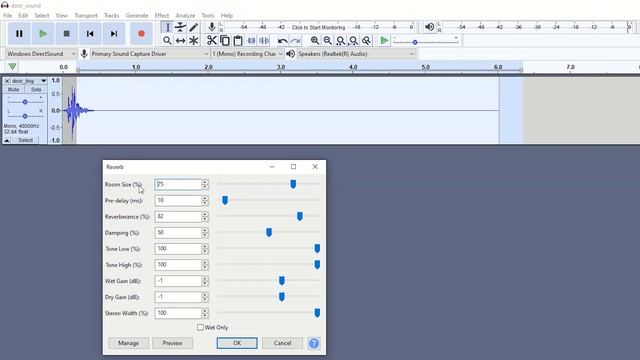Toggle the Mute button on the track
Screen dimensions: 640x360
point(13,89)
